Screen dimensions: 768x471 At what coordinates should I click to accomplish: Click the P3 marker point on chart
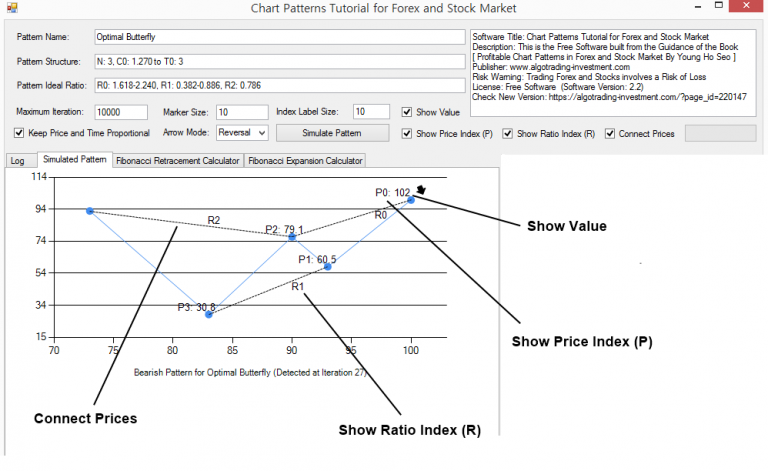click(208, 314)
